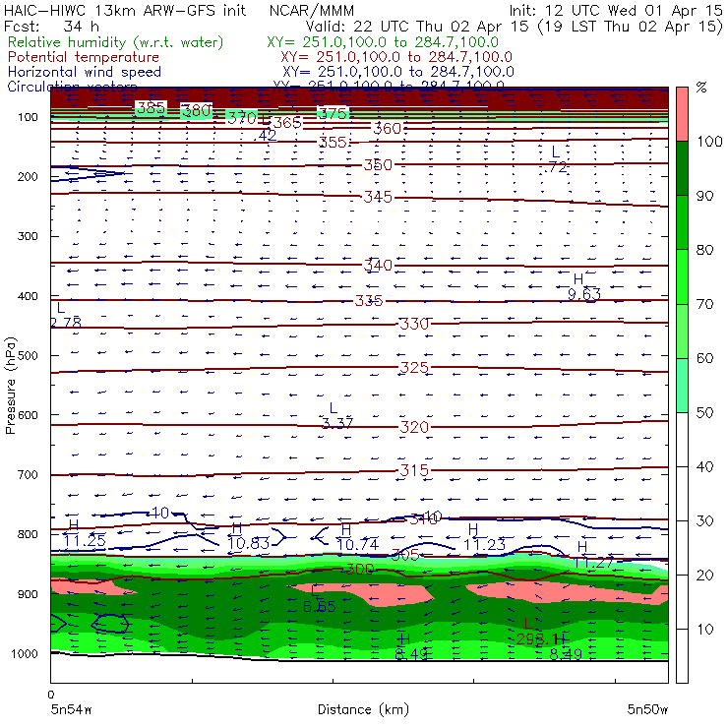
Task: Click the 'L 2.78' wind minimum label
Action: pyautogui.click(x=66, y=315)
